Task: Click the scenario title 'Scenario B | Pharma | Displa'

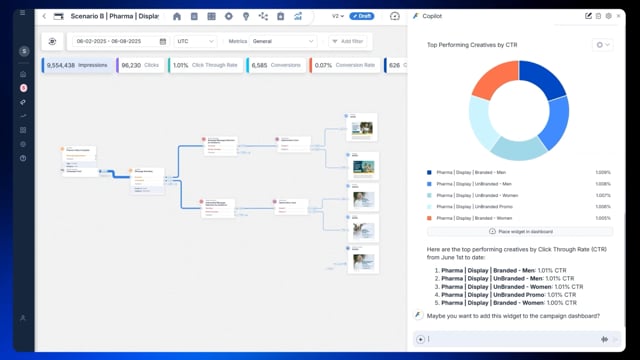Action: point(115,16)
